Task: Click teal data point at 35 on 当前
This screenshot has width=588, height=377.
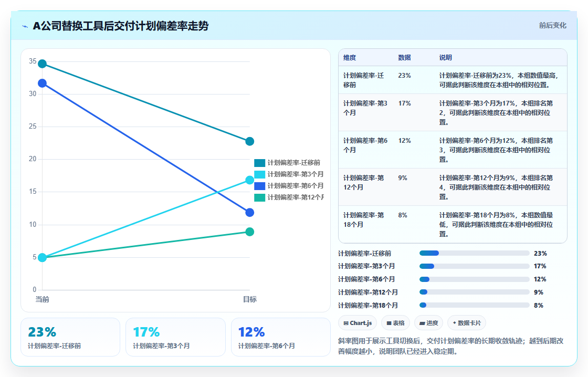Action: (x=43, y=64)
